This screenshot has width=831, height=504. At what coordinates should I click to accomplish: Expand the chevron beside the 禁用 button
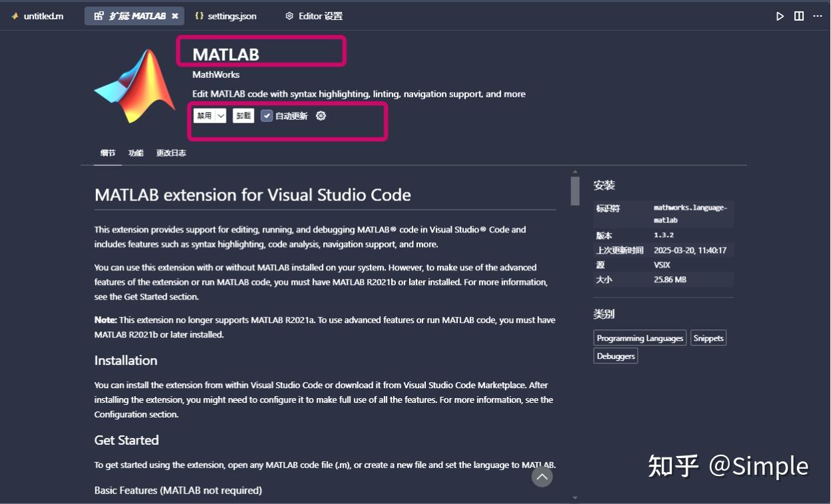pos(219,115)
